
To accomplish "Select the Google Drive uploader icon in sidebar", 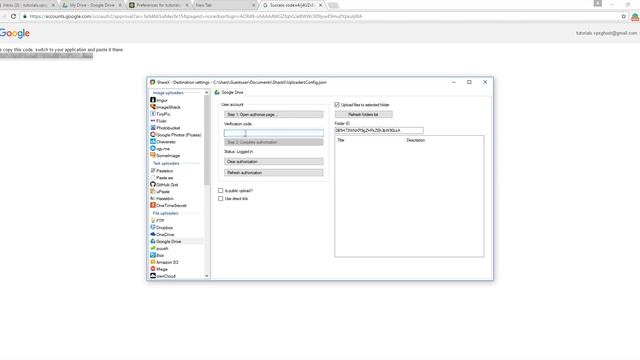I will pyautogui.click(x=153, y=241).
